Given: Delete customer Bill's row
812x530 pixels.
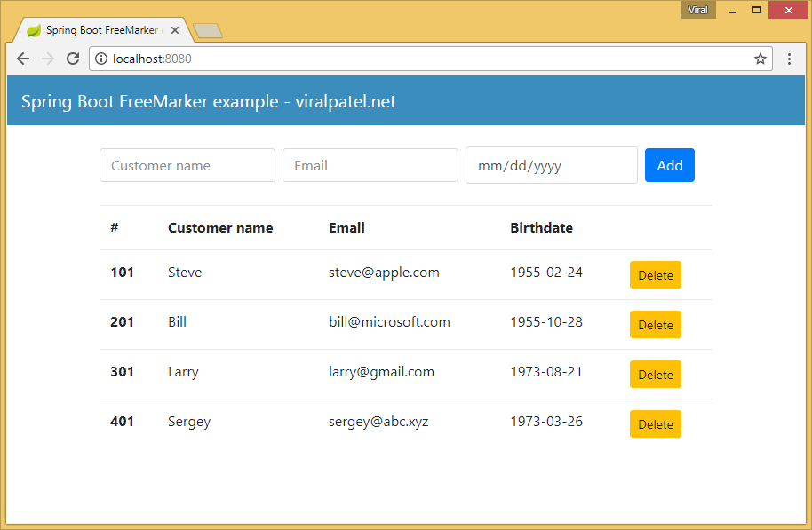Looking at the screenshot, I should click(655, 325).
